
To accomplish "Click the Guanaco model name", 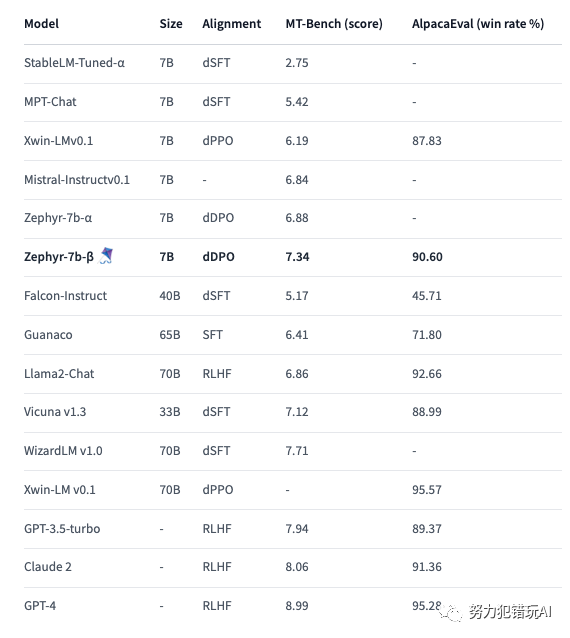I will (x=48, y=334).
